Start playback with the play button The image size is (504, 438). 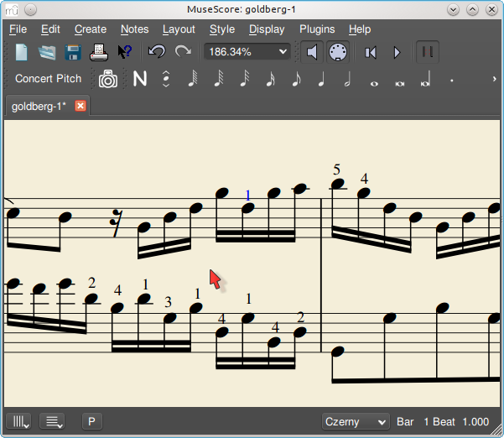point(397,52)
